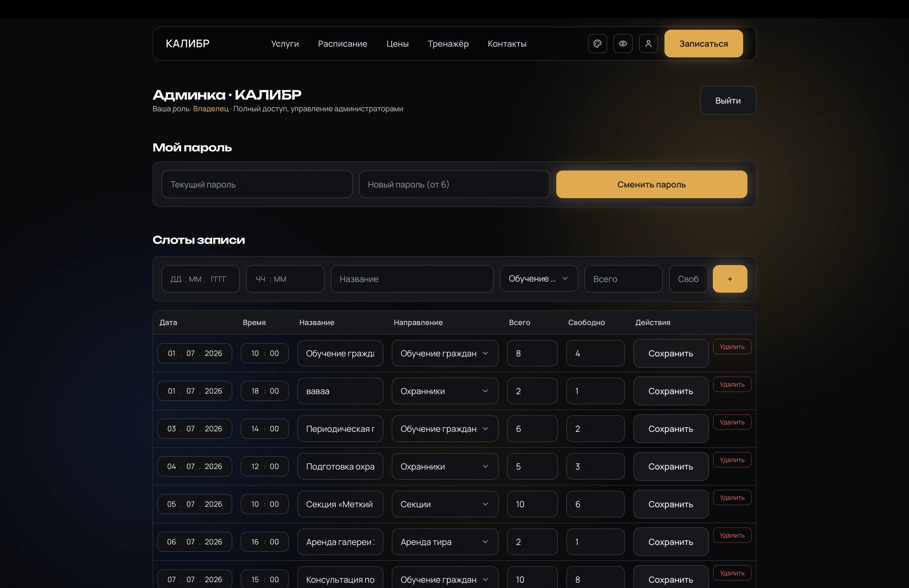
Task: Focus the Текущий пароль field
Action: (x=257, y=184)
